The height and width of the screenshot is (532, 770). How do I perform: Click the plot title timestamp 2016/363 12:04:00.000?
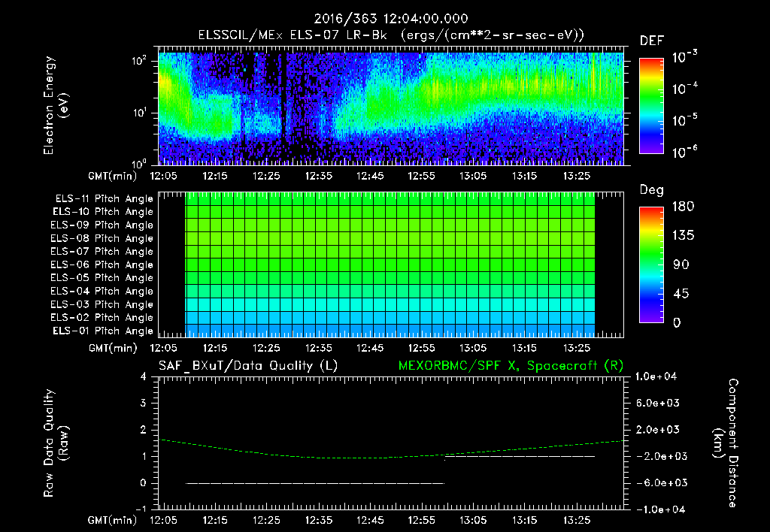391,19
